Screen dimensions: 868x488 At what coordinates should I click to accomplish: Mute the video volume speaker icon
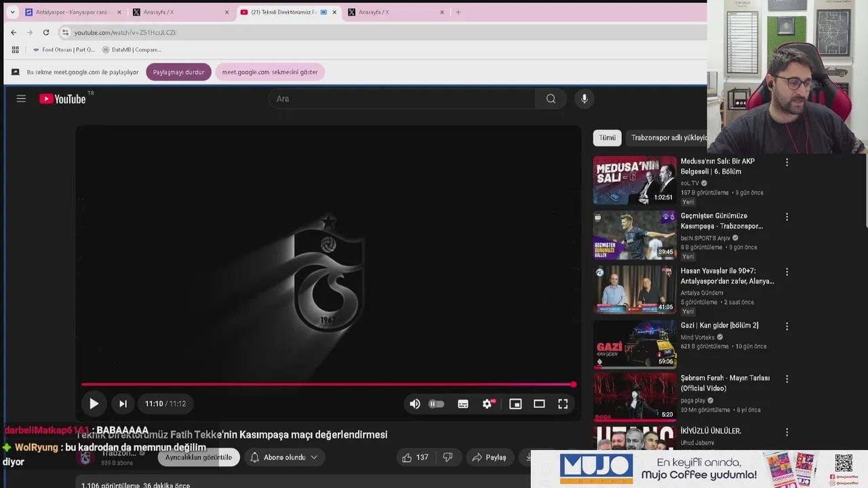point(414,404)
